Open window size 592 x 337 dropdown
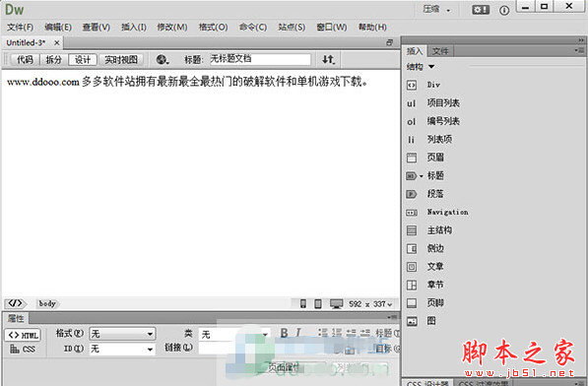The image size is (588, 386). [x=370, y=304]
